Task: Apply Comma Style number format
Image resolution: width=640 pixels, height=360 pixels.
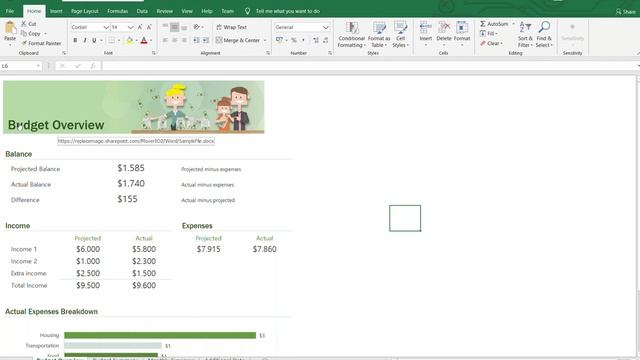Action: point(303,40)
